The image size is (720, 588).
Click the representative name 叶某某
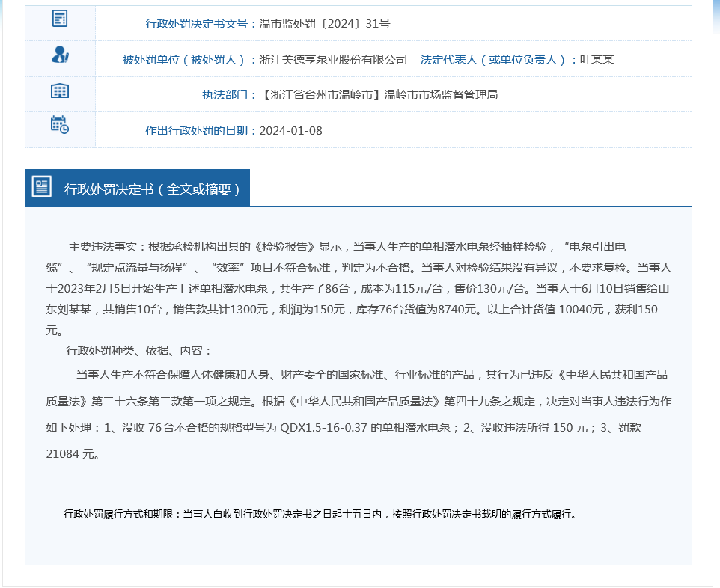pos(597,60)
